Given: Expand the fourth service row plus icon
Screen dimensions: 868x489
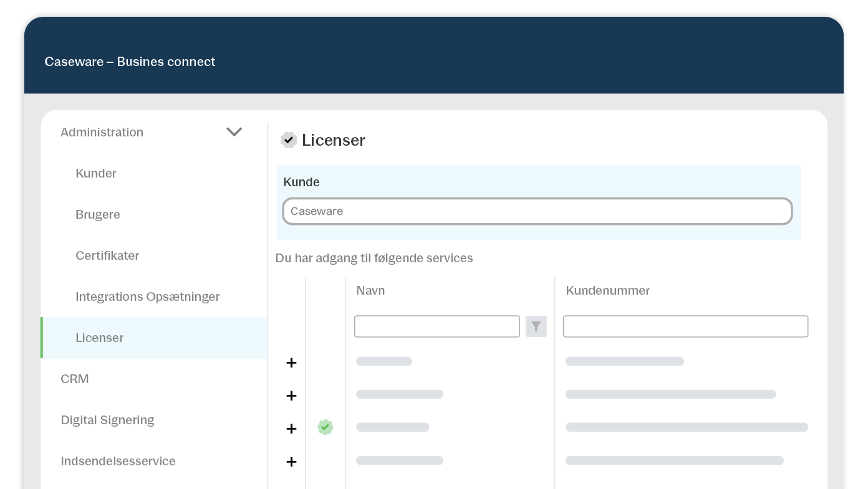Looking at the screenshot, I should pos(291,462).
